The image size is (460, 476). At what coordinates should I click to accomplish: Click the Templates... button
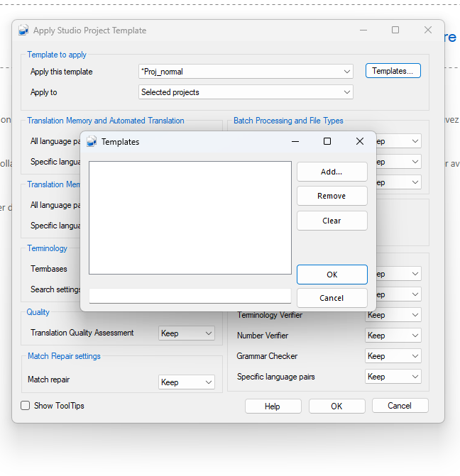[x=393, y=71]
